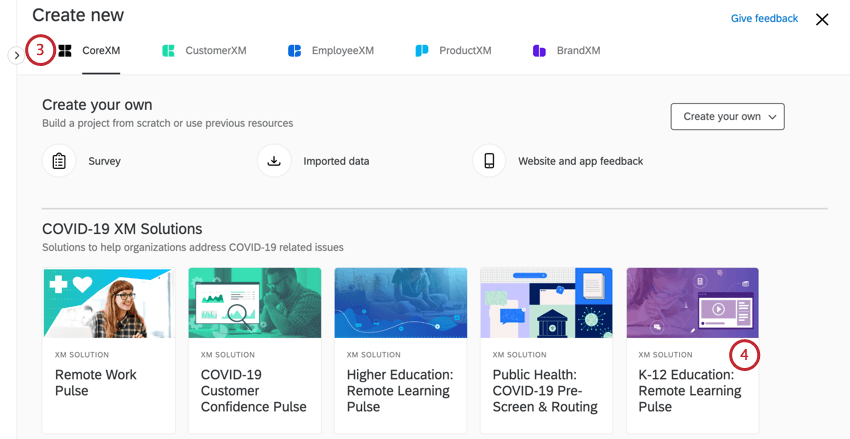Click Public Health: COVID-19 Pre-Screen & Routing title
The image size is (850, 439).
point(545,391)
